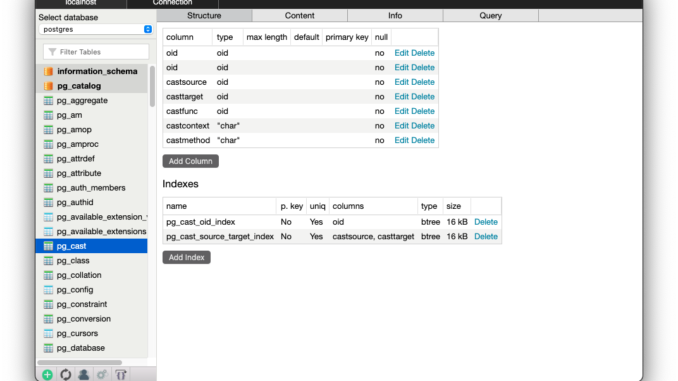Select the localhost window tab
Screen dimensions: 678x381
pos(81,3)
